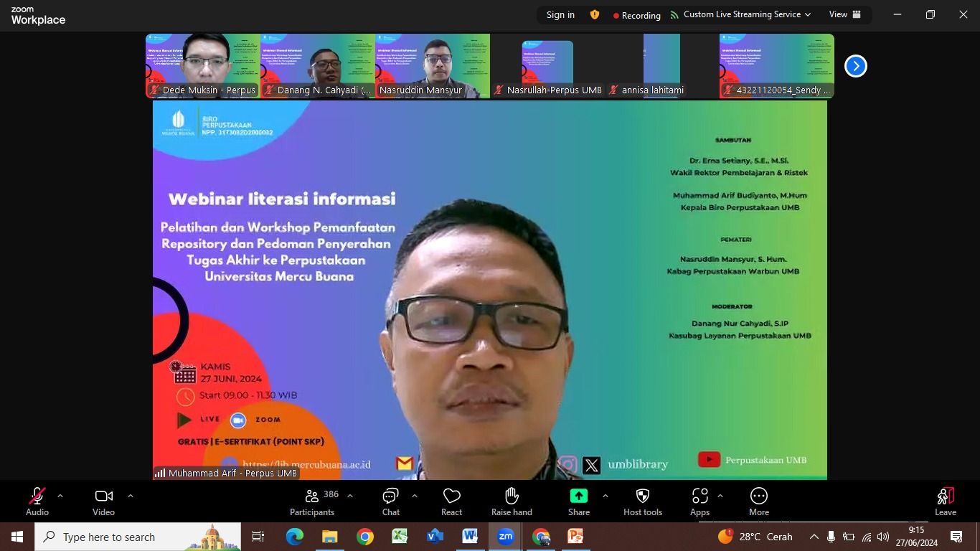Show next participants with right arrow
The width and height of the screenshot is (980, 551).
click(855, 66)
